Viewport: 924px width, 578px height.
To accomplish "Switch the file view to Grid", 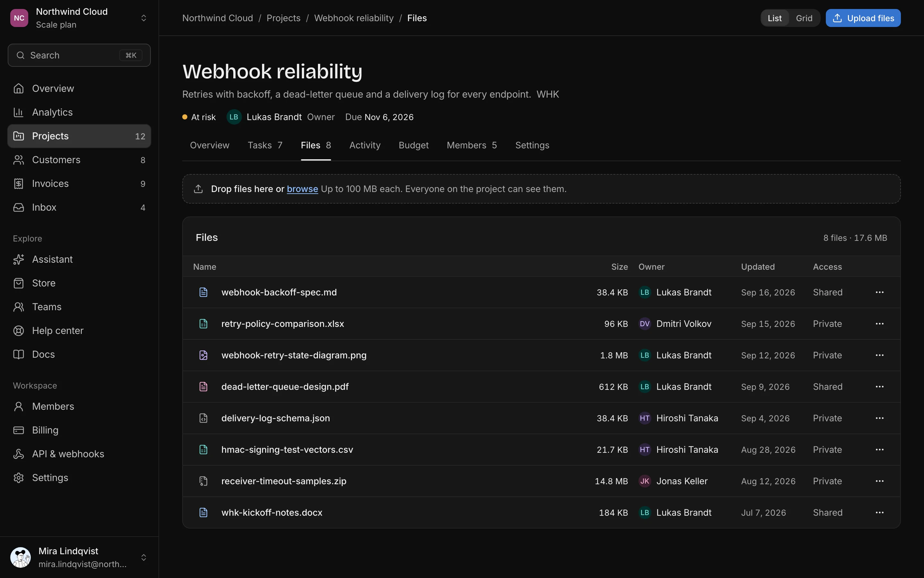I will click(x=804, y=18).
